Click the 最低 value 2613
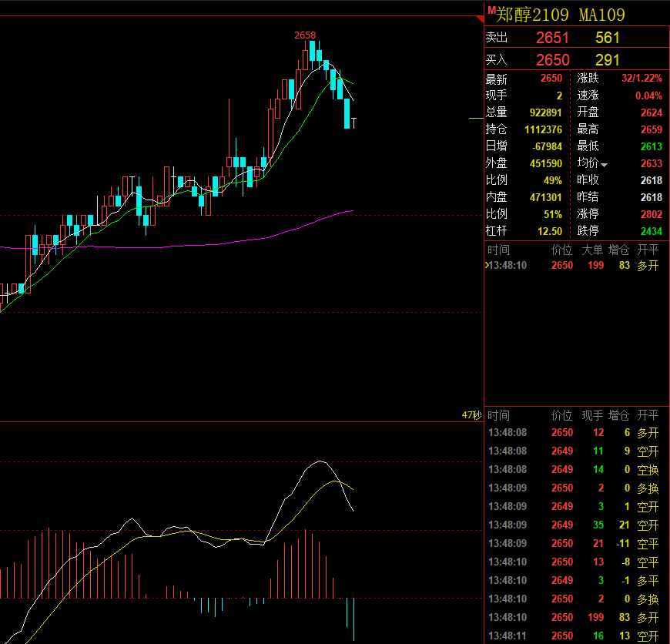The image size is (670, 644). point(652,146)
